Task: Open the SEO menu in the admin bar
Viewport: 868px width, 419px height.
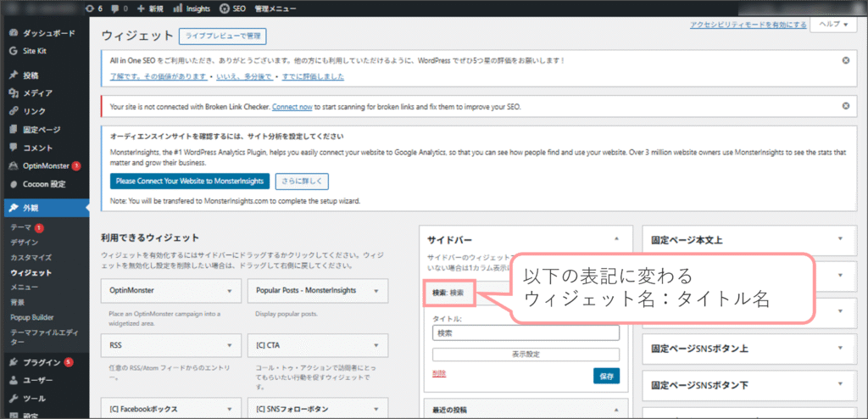Action: coord(232,8)
